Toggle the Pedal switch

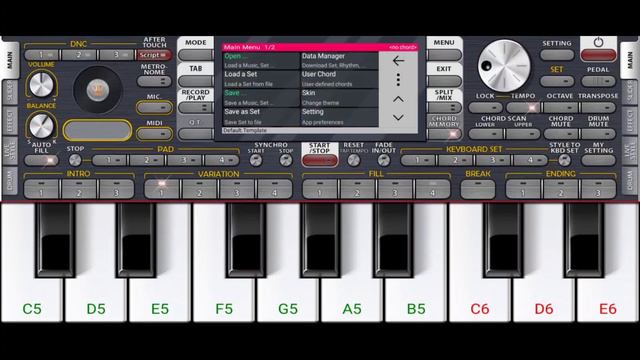point(598,81)
